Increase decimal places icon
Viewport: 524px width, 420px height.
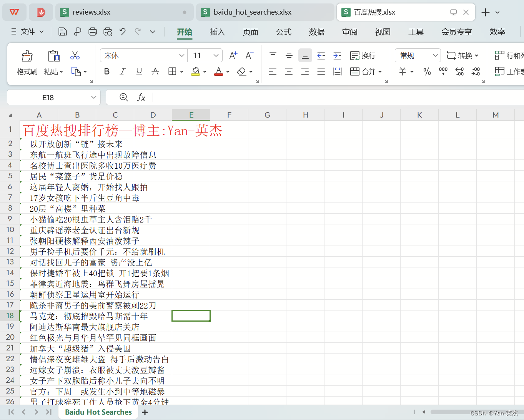click(459, 71)
